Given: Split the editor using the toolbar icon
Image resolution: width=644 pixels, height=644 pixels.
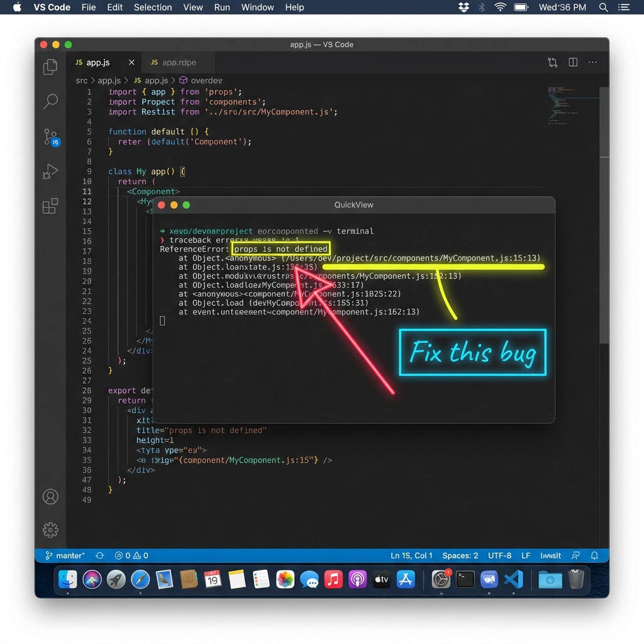Looking at the screenshot, I should tap(572, 62).
